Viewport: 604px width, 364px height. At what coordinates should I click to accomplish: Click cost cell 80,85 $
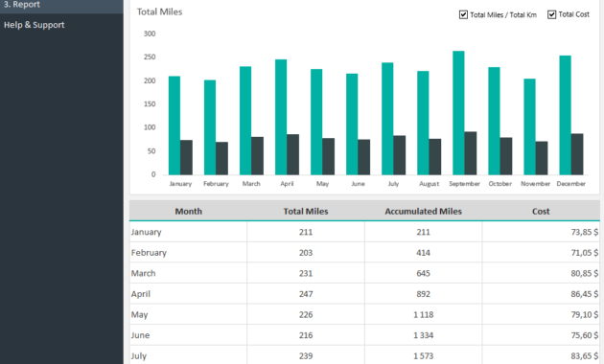tap(541, 274)
